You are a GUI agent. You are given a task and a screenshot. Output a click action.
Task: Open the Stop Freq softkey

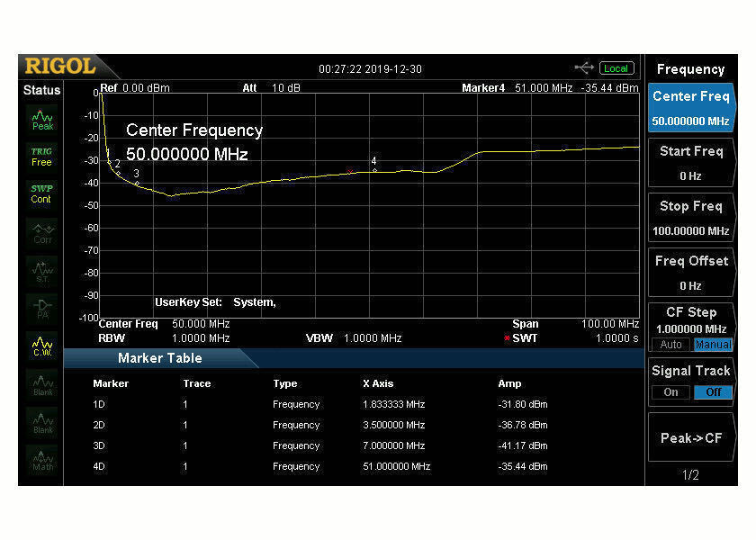pyautogui.click(x=691, y=218)
